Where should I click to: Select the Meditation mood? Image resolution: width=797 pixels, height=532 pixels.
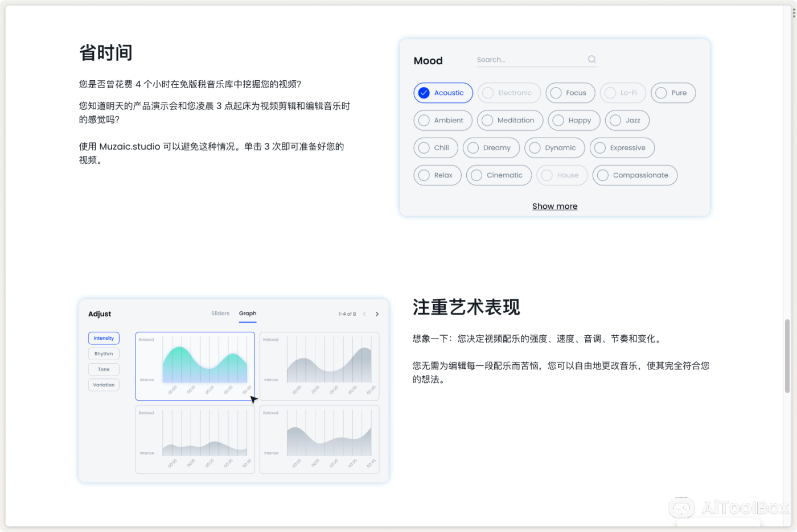coord(510,120)
